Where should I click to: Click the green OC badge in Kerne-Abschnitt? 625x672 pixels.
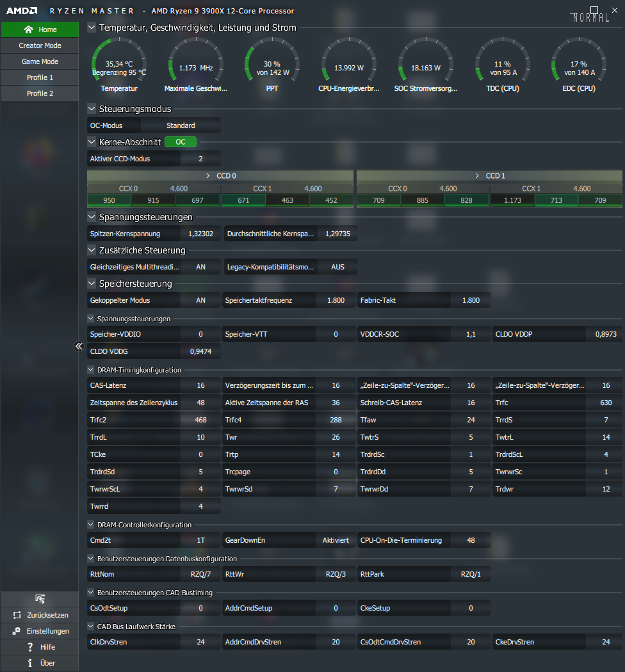[181, 142]
